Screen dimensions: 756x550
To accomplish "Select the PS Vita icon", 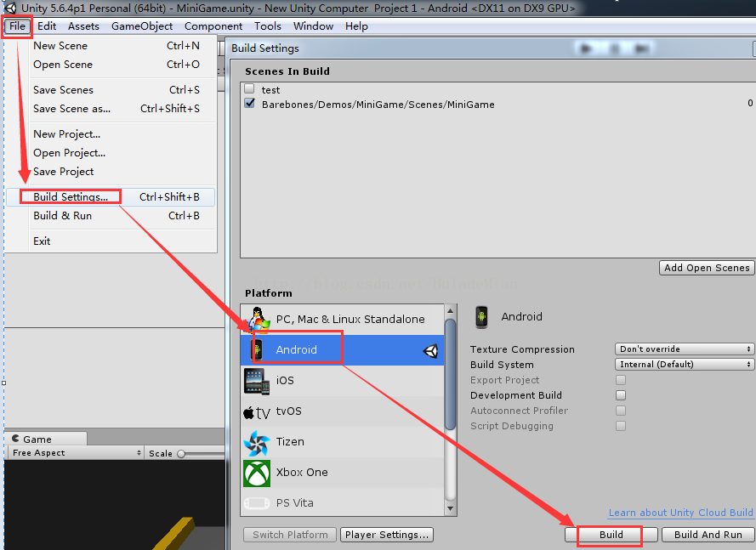I will 257,504.
